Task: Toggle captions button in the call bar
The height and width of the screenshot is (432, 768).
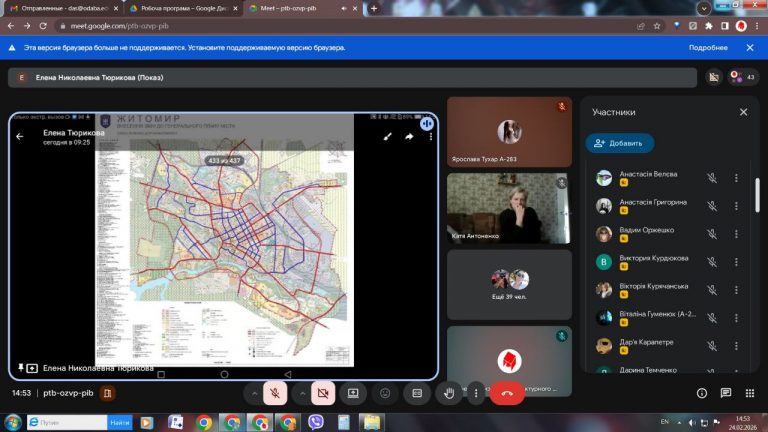Action: (x=418, y=394)
